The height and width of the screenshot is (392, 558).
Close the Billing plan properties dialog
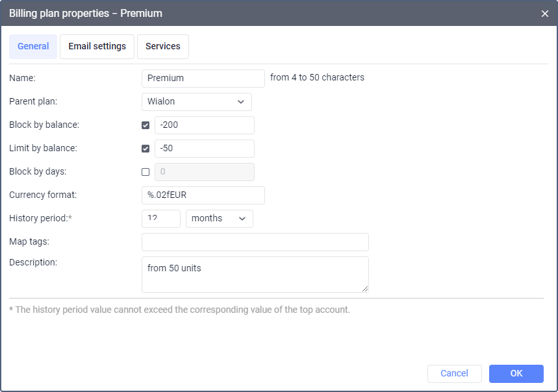click(x=545, y=14)
